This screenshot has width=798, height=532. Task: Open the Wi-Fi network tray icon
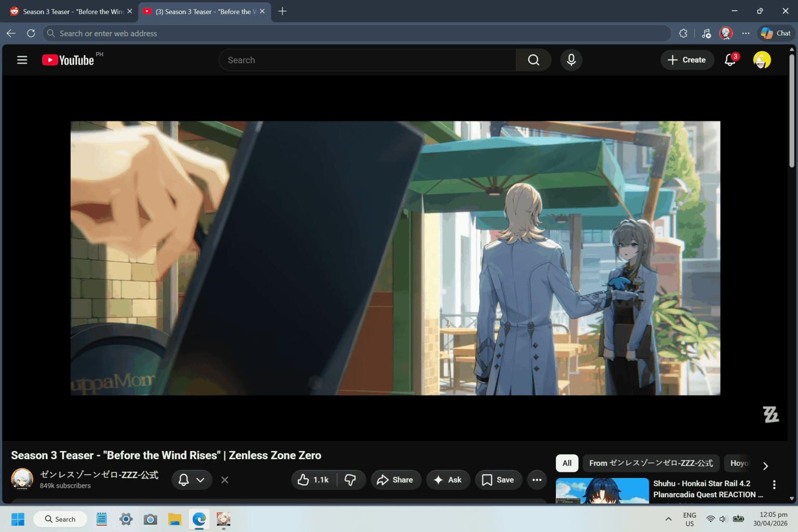710,519
